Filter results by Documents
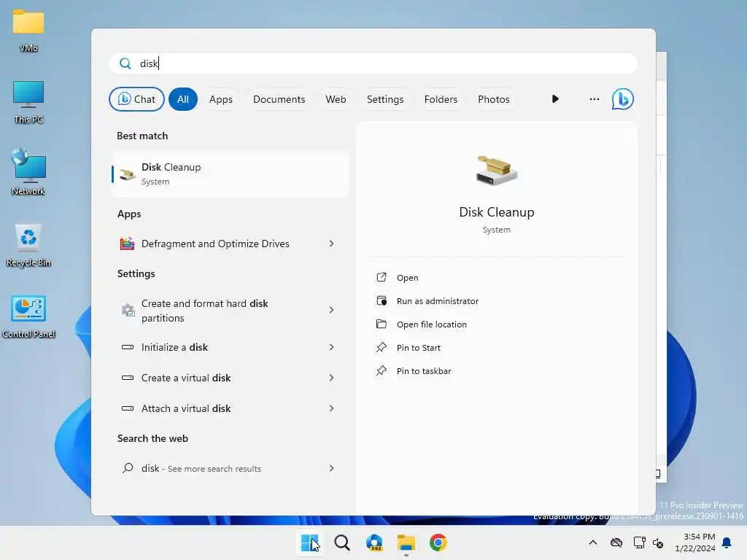This screenshot has width=747, height=560. pyautogui.click(x=279, y=99)
